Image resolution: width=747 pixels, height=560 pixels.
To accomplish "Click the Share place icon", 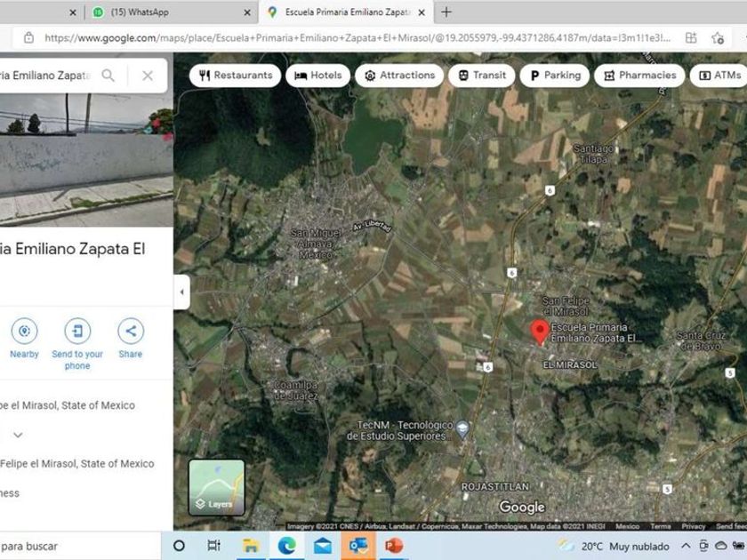I will click(x=131, y=331).
